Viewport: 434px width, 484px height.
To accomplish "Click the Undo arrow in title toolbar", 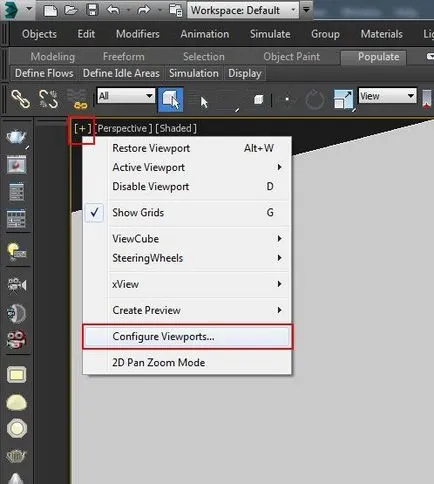I will pyautogui.click(x=113, y=10).
